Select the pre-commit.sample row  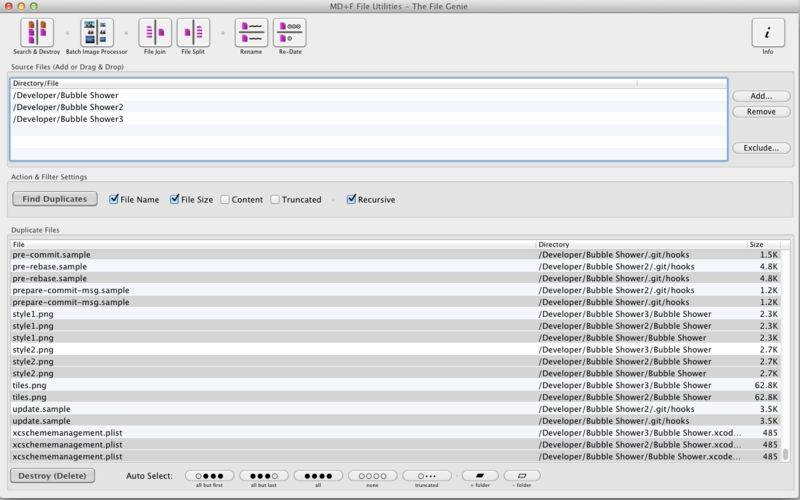coord(396,255)
